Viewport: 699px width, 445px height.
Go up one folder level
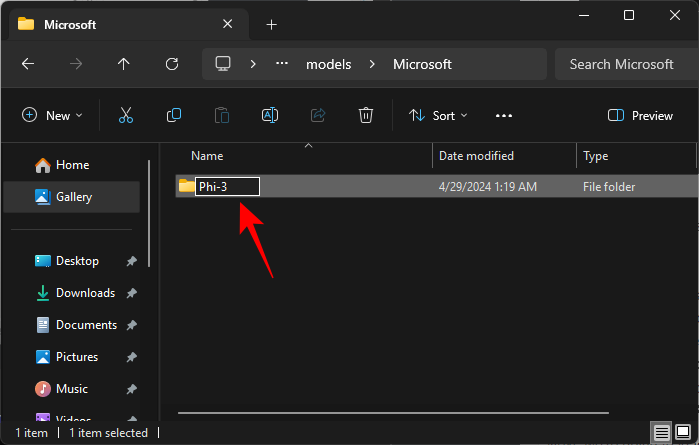[x=123, y=64]
